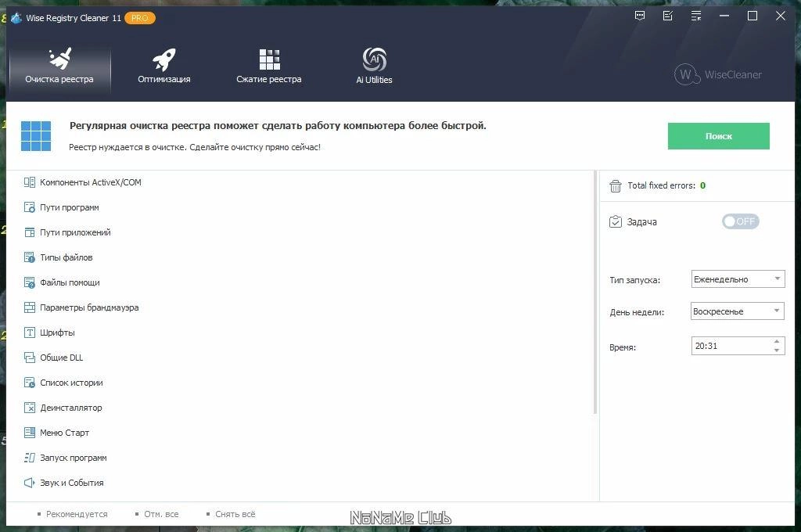This screenshot has height=532, width=801.
Task: Click the Типы файлов icon
Action: pyautogui.click(x=30, y=257)
